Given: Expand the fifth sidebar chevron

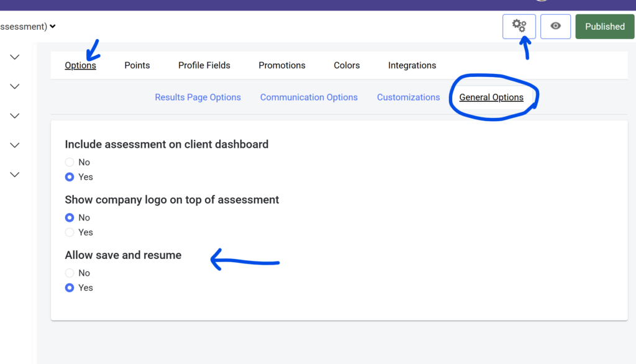Looking at the screenshot, I should [15, 175].
